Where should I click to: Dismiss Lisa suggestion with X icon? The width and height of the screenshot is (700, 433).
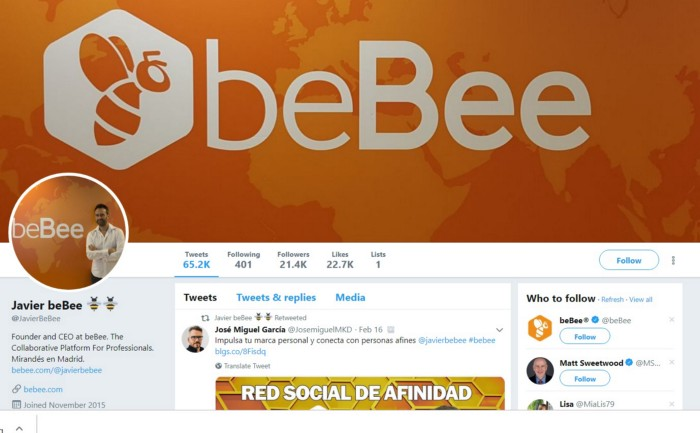coord(671,404)
